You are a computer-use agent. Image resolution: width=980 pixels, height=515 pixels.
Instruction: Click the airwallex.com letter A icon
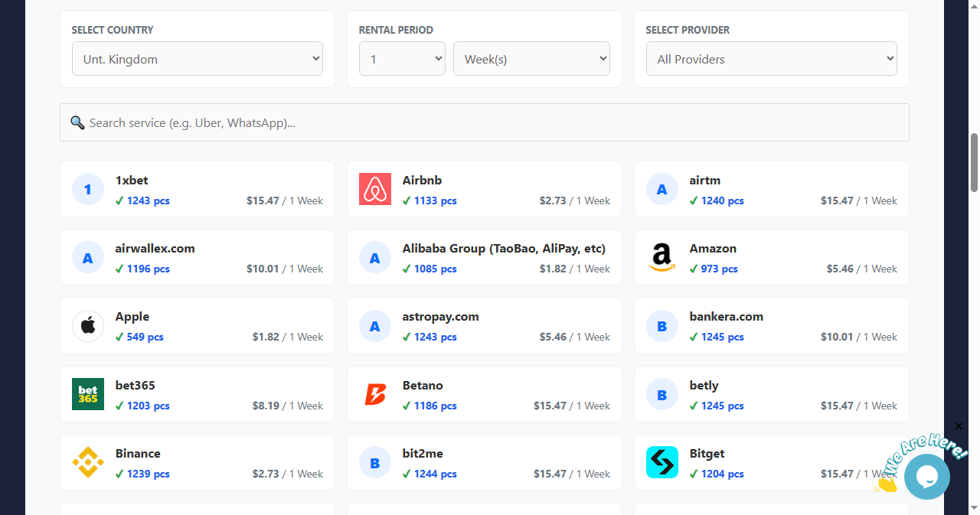point(88,257)
